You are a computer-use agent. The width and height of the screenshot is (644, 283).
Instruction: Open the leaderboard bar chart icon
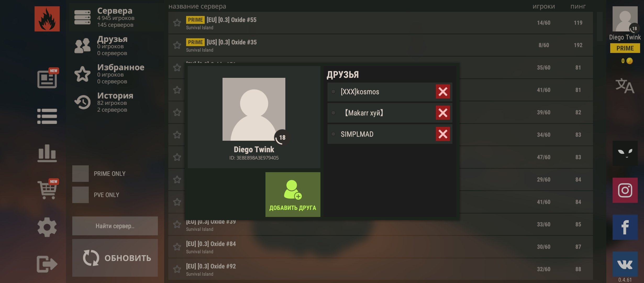47,153
